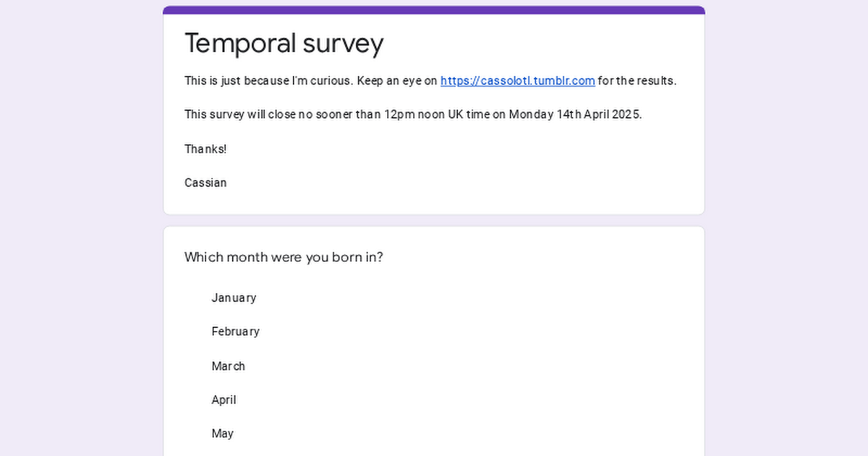Select April in the month list
The image size is (868, 456).
(x=224, y=400)
